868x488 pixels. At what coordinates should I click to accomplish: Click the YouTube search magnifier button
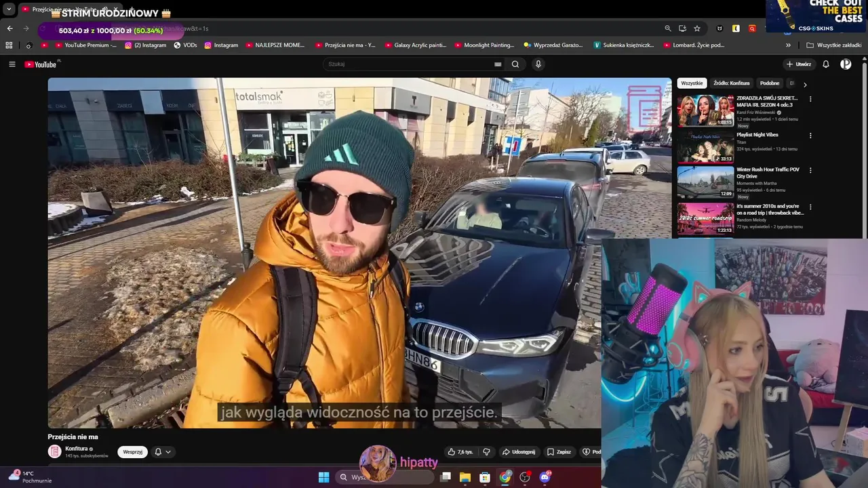point(515,64)
